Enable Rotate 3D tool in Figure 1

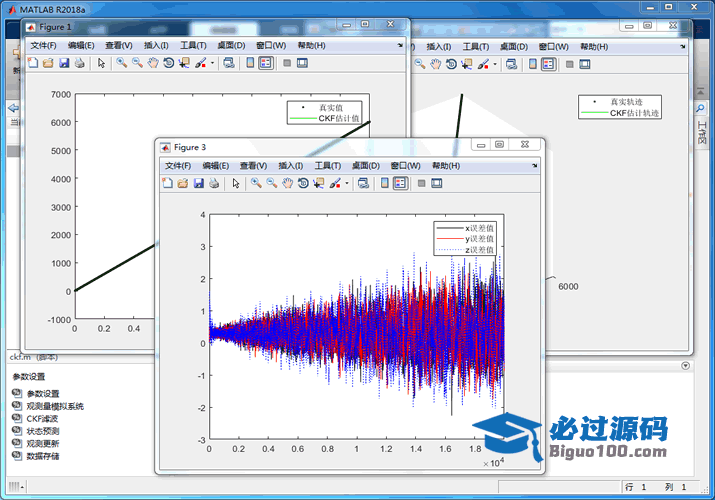click(168, 63)
